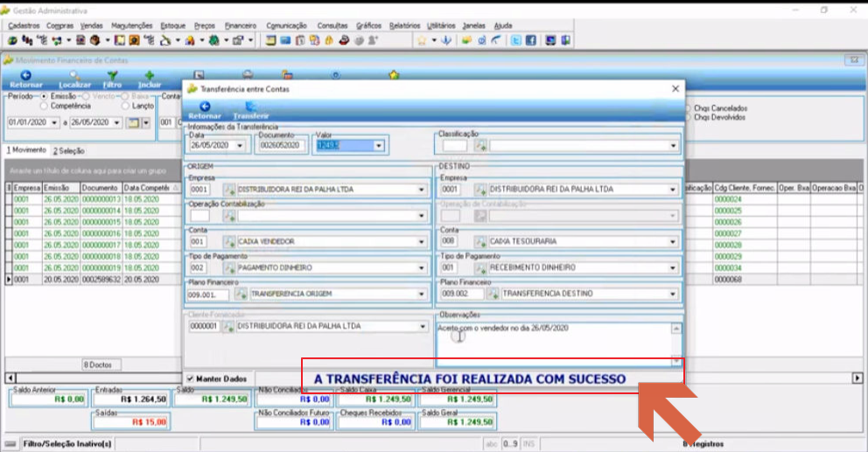Open the Relatórios menu
Viewport: 868px width, 452px height.
404,25
